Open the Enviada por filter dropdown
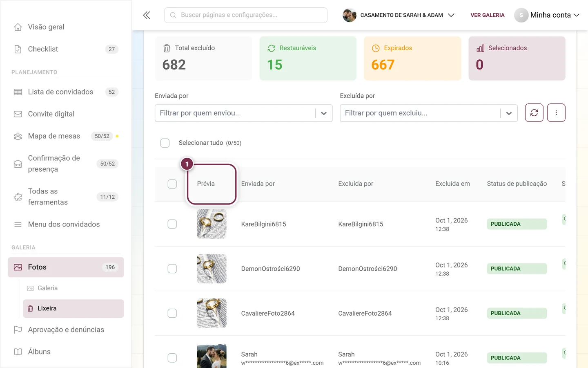Viewport: 588px width, 368px height. pos(243,113)
